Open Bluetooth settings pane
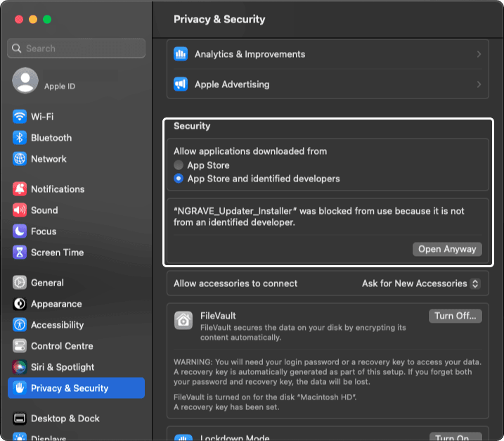 (76, 138)
